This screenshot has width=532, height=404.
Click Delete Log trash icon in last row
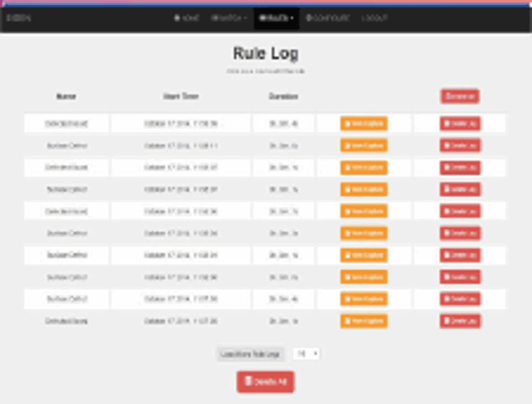coord(447,321)
